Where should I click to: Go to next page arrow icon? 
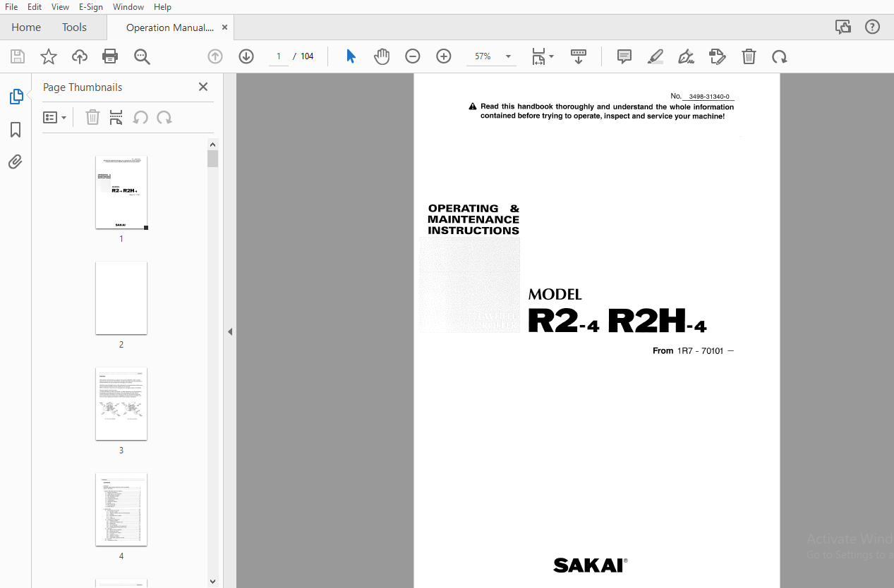click(x=246, y=56)
